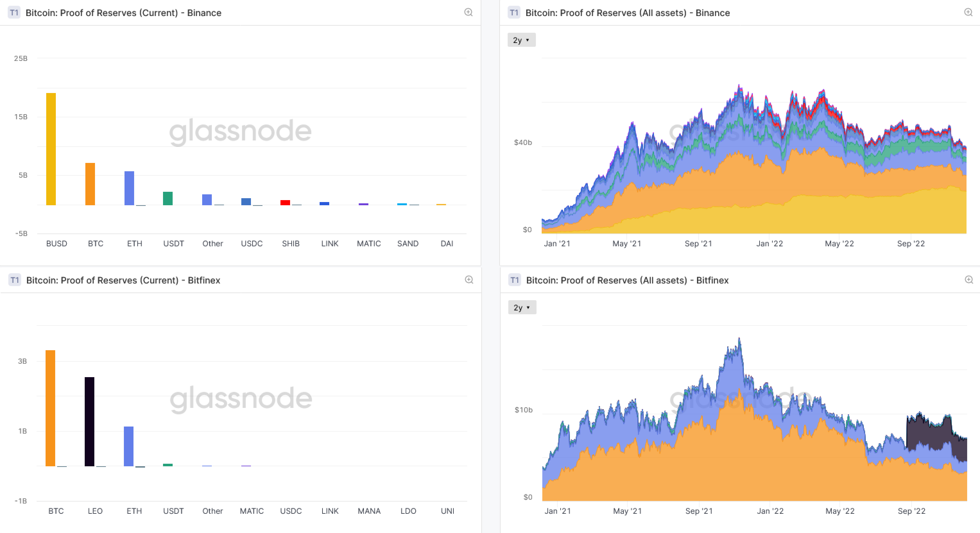This screenshot has height=533, width=980.
Task: Zoom into Bitfinex Current reserves chart
Action: coord(469,280)
